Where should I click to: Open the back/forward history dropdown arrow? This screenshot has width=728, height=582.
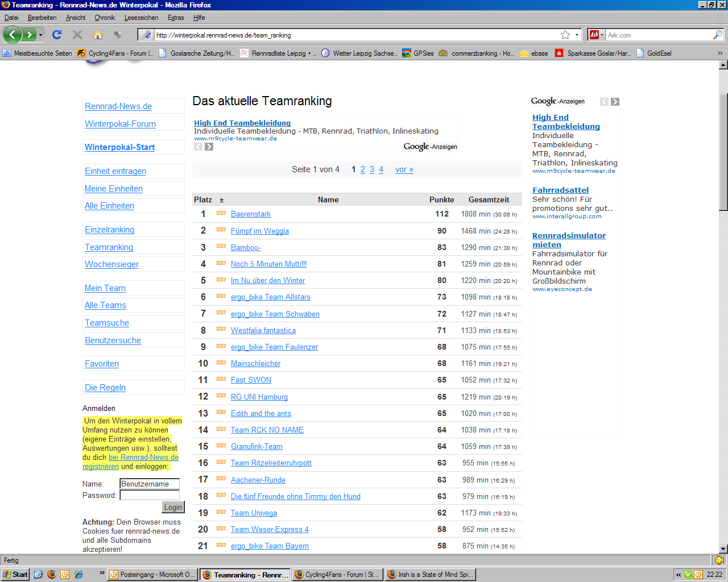[x=40, y=35]
